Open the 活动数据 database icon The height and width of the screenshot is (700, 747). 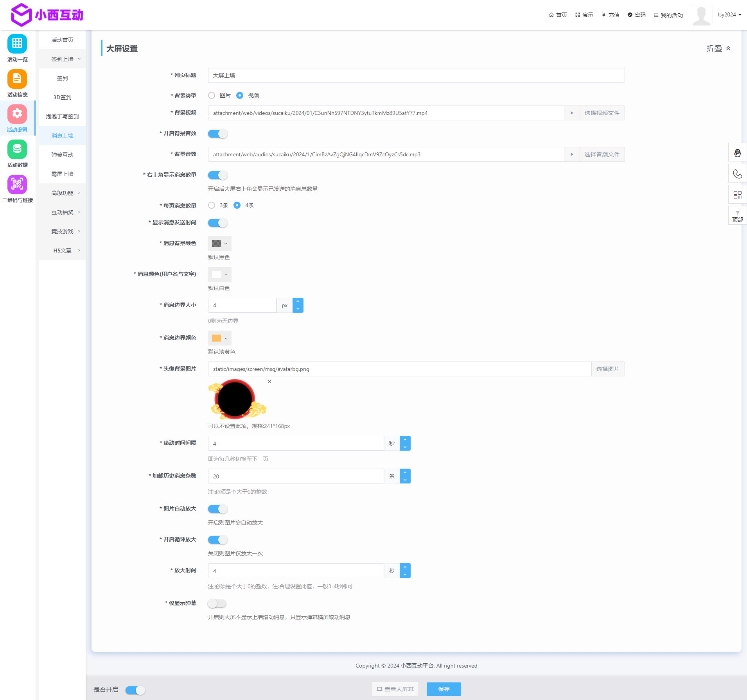[17, 149]
